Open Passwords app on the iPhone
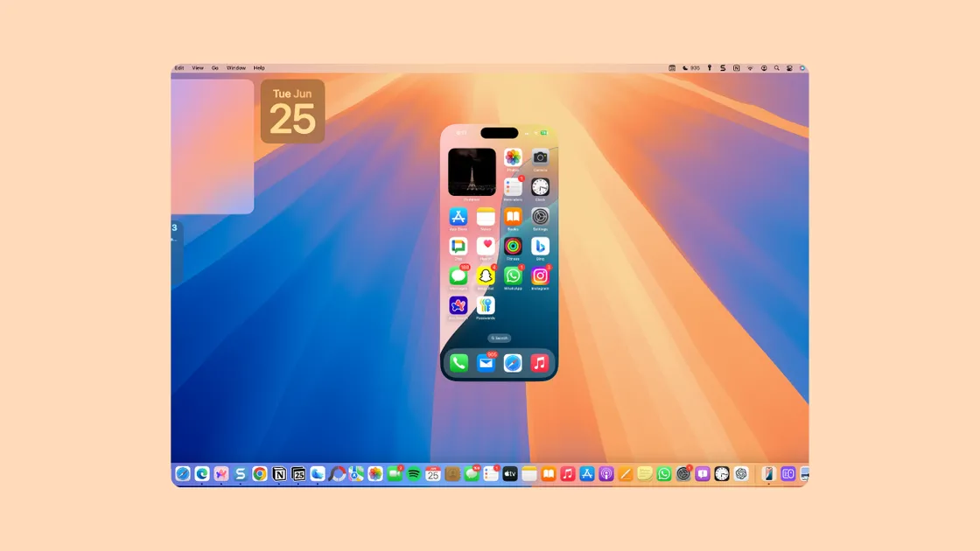This screenshot has width=980, height=551. click(x=486, y=306)
